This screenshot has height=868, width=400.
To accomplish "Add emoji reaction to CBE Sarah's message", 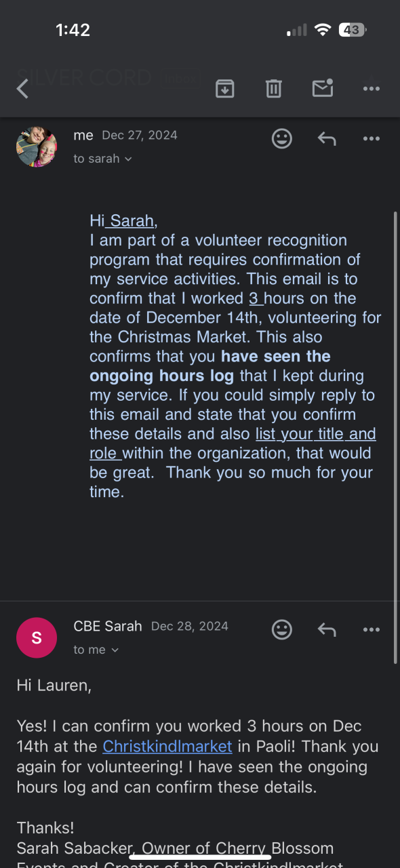I will point(282,629).
